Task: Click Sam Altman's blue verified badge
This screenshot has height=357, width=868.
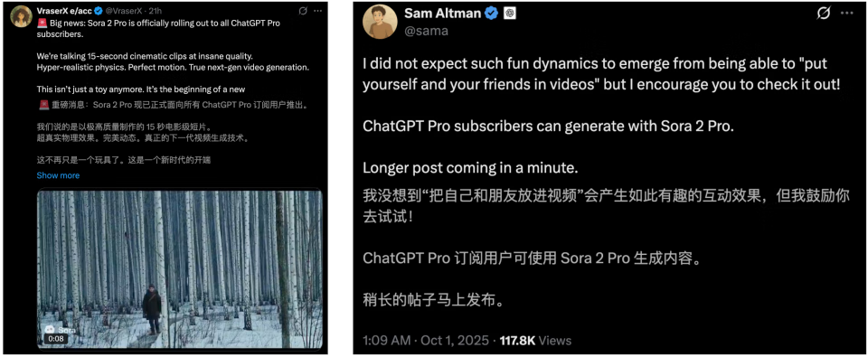Action: [x=492, y=14]
